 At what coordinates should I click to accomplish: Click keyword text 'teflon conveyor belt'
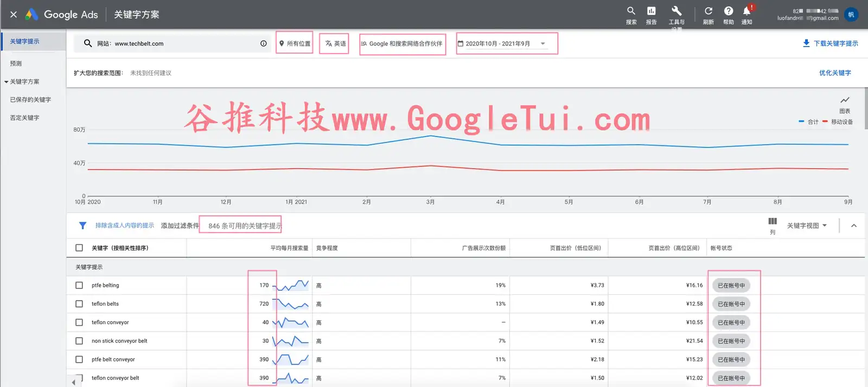pos(115,378)
